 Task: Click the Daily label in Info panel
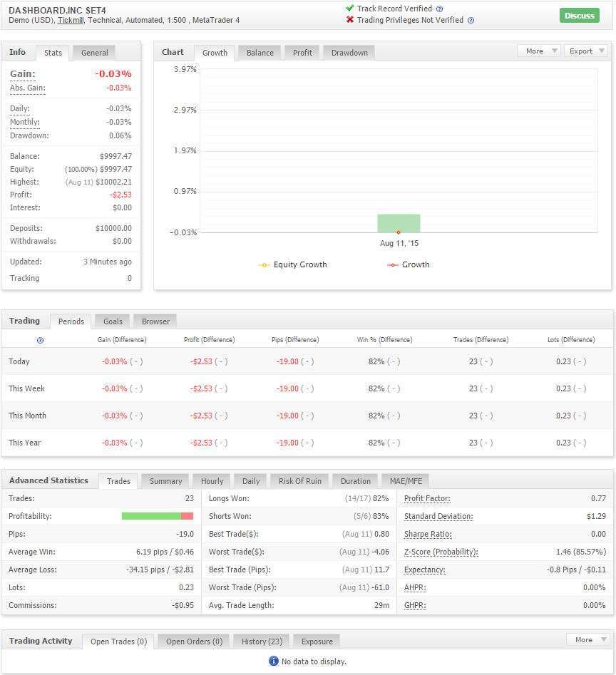20,108
